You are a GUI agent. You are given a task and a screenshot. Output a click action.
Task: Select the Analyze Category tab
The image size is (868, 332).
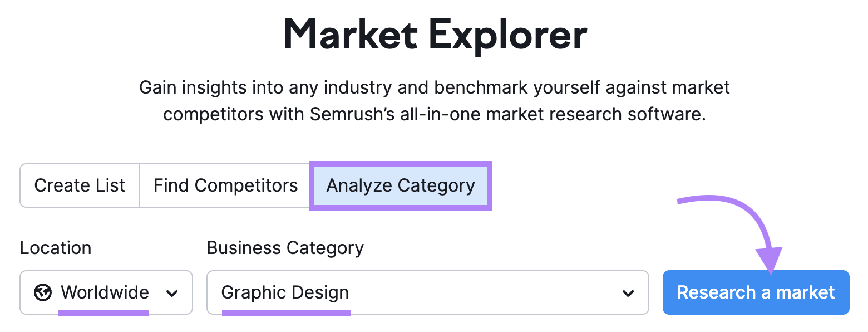coord(400,185)
